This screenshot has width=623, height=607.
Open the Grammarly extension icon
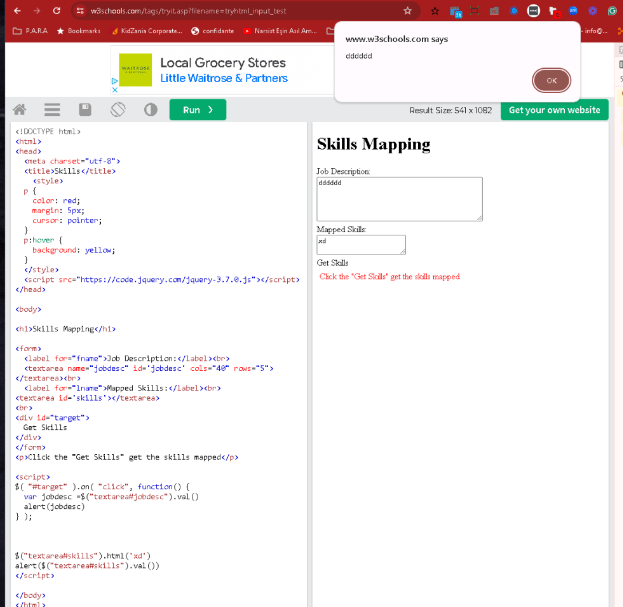pyautogui.click(x=612, y=11)
